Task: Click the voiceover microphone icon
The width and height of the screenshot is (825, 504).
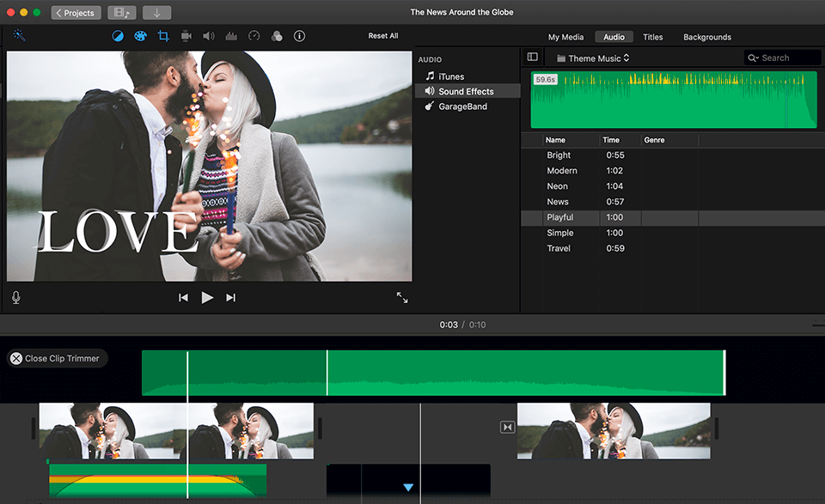Action: (x=15, y=297)
